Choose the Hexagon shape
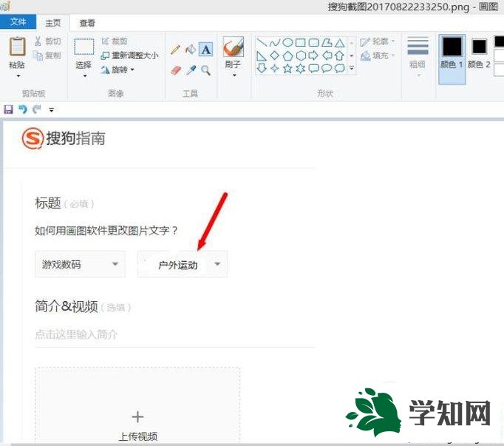Image resolution: width=504 pixels, height=446 pixels. (301, 55)
